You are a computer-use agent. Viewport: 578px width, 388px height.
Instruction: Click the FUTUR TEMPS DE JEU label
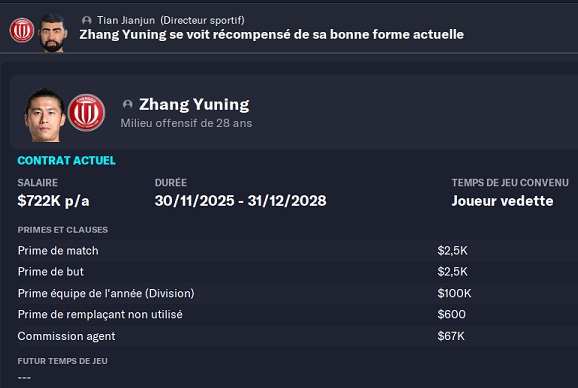[63, 361]
